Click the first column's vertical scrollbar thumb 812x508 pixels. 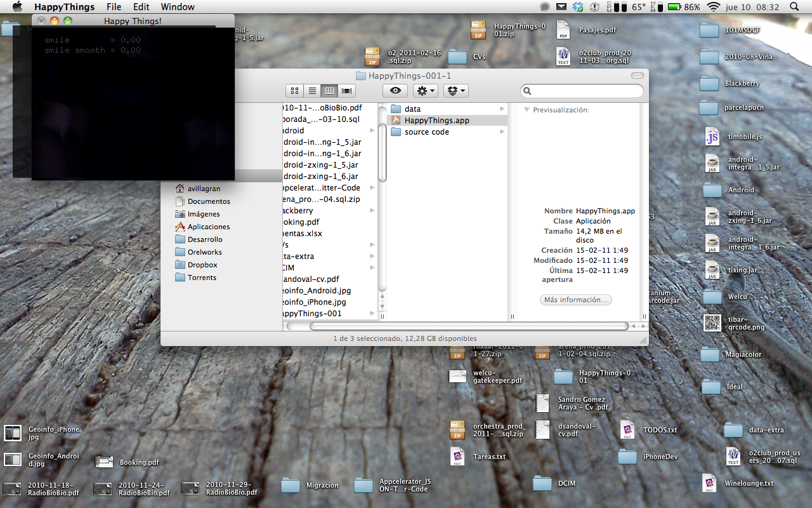coord(382,151)
